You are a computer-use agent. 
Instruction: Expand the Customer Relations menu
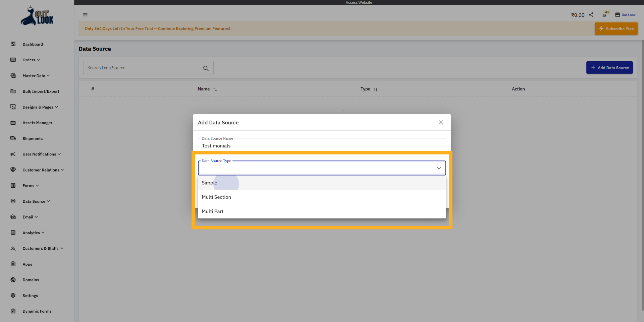coord(40,170)
